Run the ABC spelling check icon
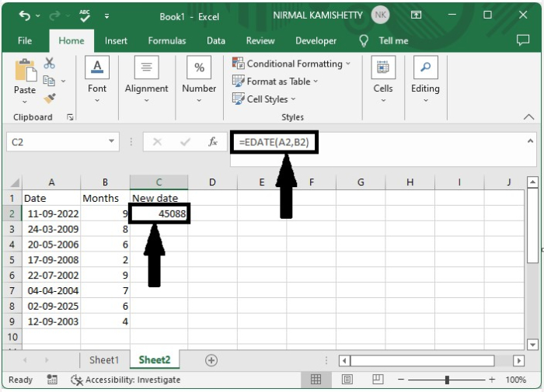This screenshot has height=392, width=544. pos(84,16)
